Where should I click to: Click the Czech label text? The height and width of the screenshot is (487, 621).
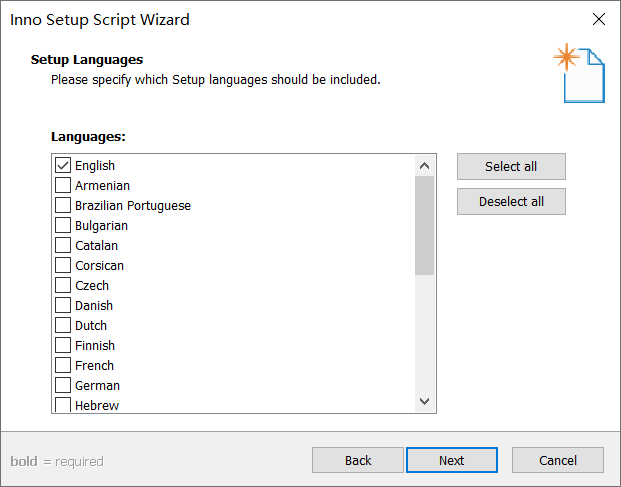(x=92, y=285)
